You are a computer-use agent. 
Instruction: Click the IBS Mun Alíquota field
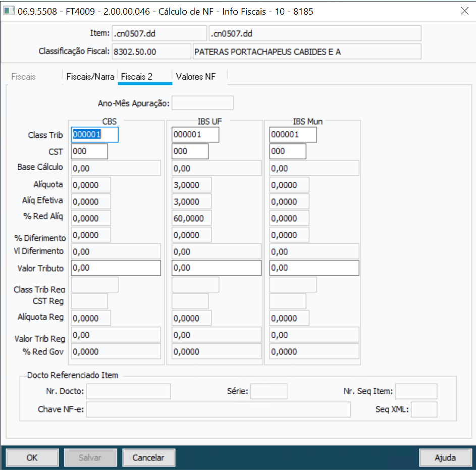pyautogui.click(x=289, y=185)
